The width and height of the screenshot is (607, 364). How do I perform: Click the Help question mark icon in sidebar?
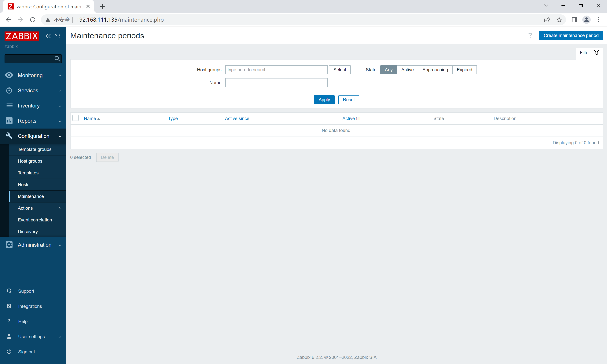pyautogui.click(x=9, y=321)
